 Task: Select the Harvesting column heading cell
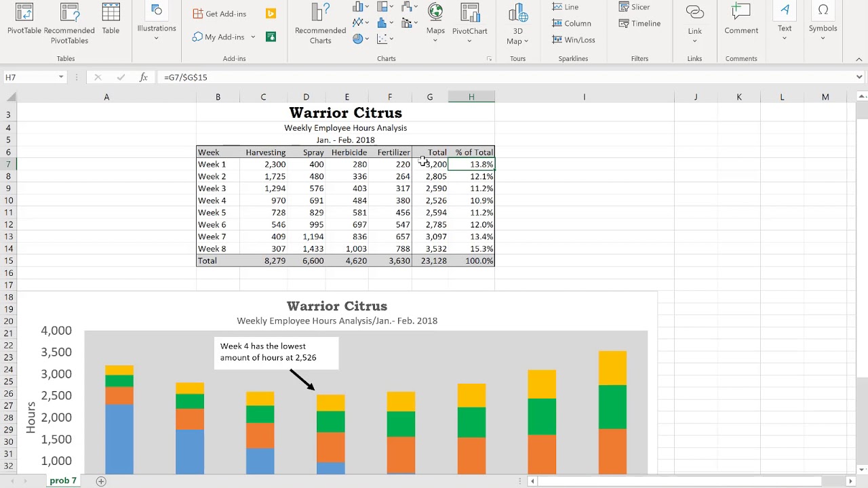[x=263, y=152]
